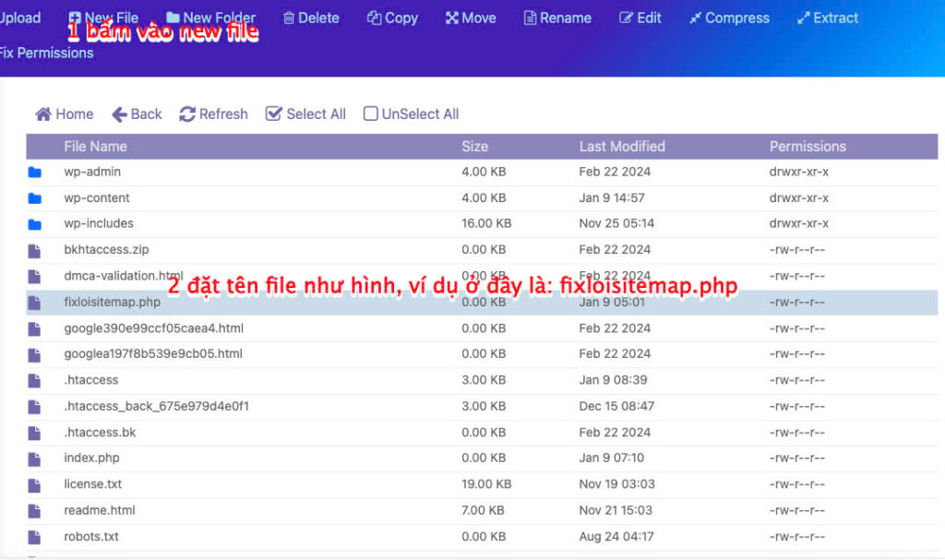The image size is (945, 560).
Task: Select the Delete trash icon
Action: (288, 18)
